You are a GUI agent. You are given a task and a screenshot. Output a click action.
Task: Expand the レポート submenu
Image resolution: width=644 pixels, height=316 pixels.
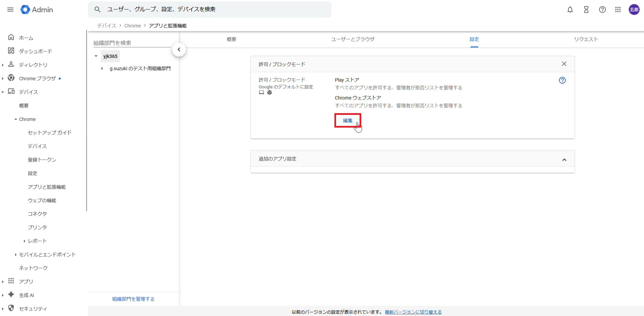[24, 241]
